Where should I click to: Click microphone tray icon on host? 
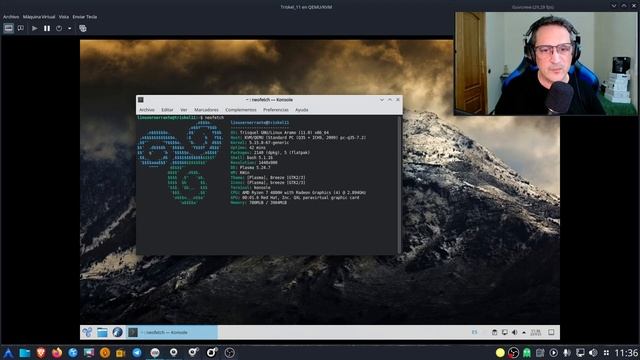[567, 353]
